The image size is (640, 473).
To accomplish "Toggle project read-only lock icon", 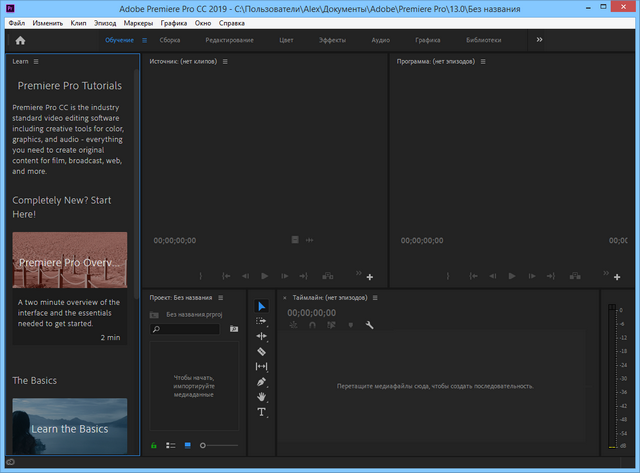I will coord(154,444).
